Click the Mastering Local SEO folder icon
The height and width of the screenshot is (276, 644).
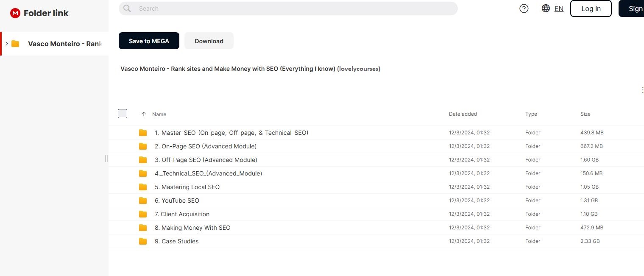tap(143, 187)
